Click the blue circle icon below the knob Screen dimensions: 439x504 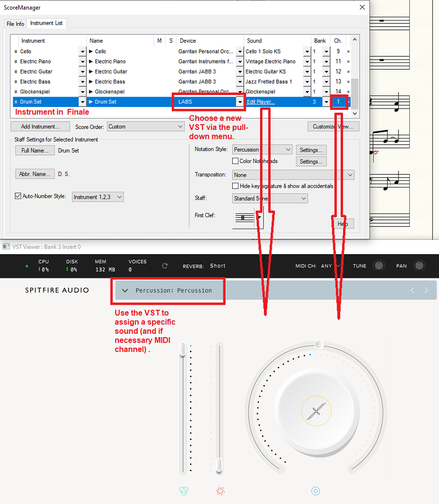tap(316, 491)
